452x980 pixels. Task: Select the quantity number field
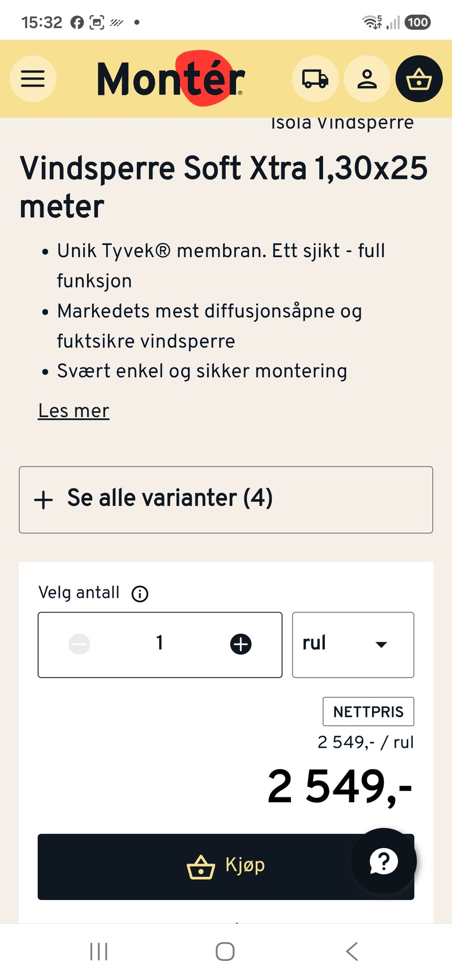tap(160, 643)
